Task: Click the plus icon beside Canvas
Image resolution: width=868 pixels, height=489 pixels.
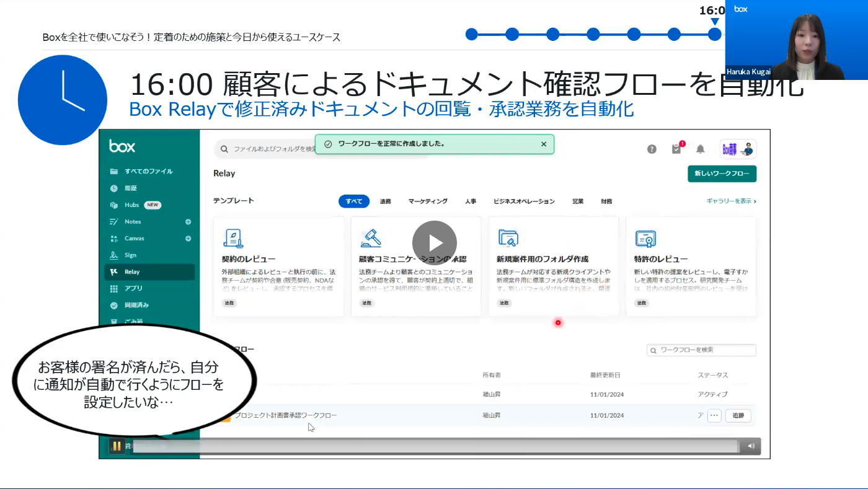Action: point(188,239)
